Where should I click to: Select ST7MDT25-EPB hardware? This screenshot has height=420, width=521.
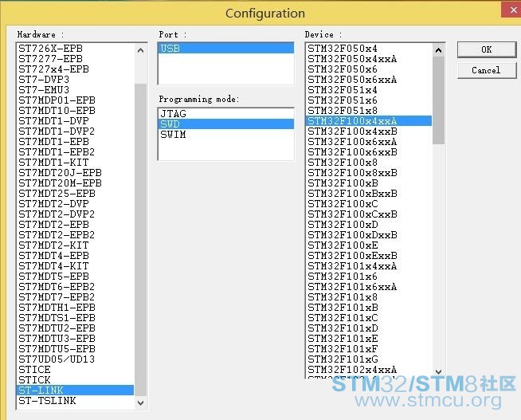click(75, 194)
